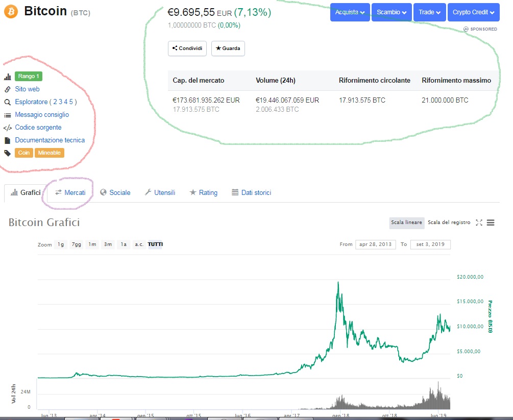Switch to Scala del registro scale
The width and height of the screenshot is (513, 420).
(449, 223)
